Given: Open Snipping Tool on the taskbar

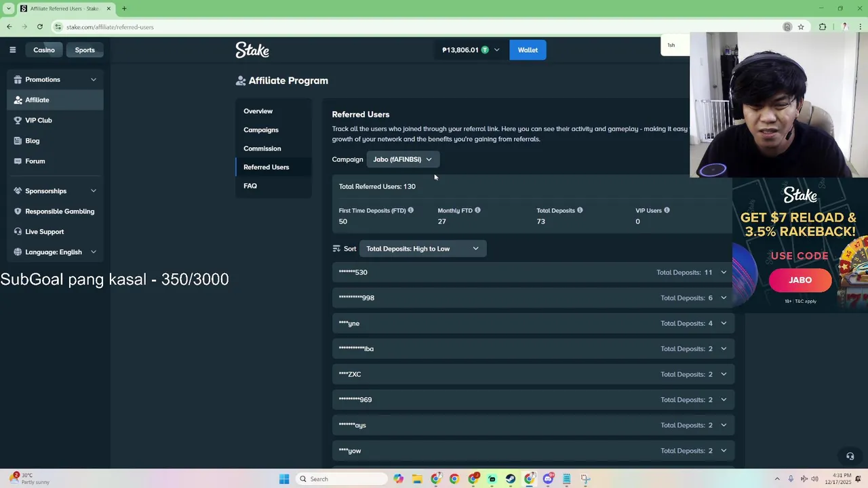Looking at the screenshot, I should tap(585, 479).
